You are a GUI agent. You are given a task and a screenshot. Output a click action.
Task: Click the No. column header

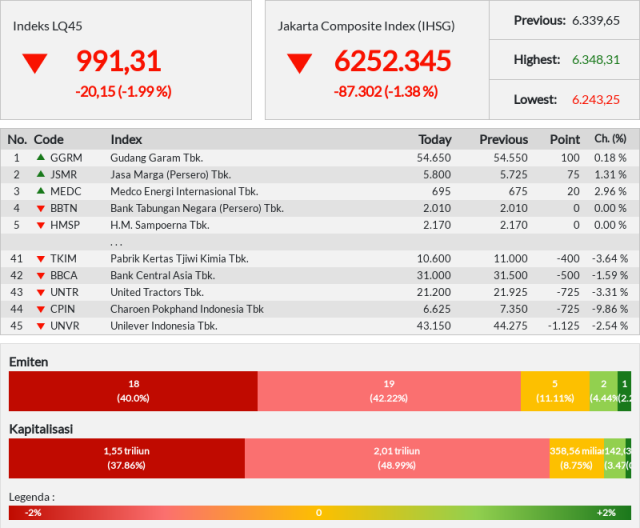point(17,140)
